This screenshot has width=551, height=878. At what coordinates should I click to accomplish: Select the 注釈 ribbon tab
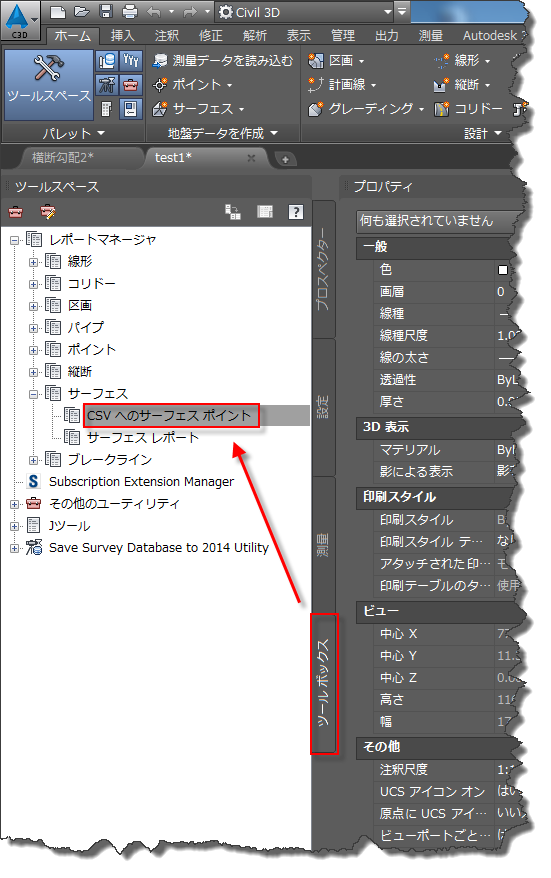tap(167, 35)
